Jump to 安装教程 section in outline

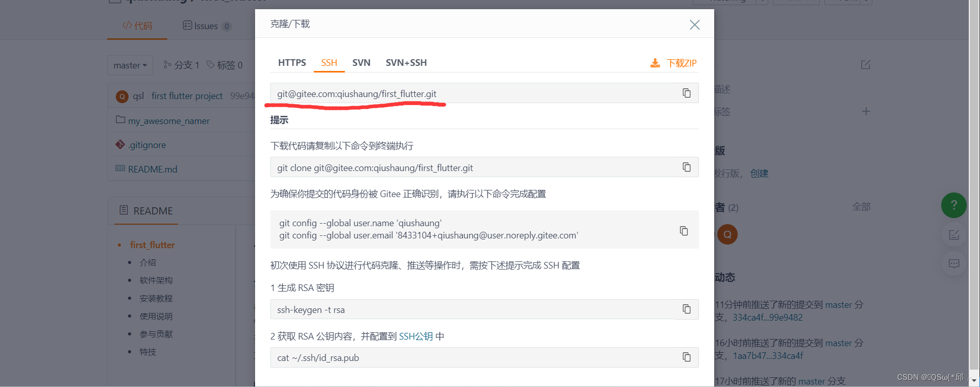tap(156, 298)
